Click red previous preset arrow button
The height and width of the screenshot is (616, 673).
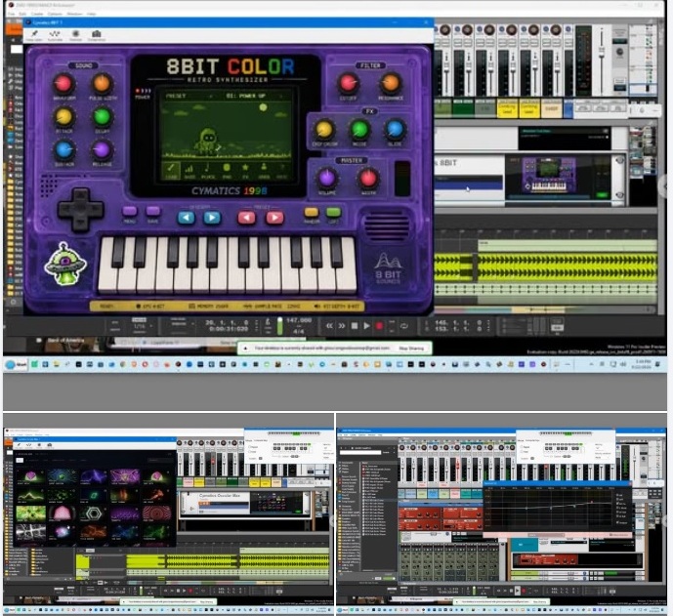(x=246, y=218)
